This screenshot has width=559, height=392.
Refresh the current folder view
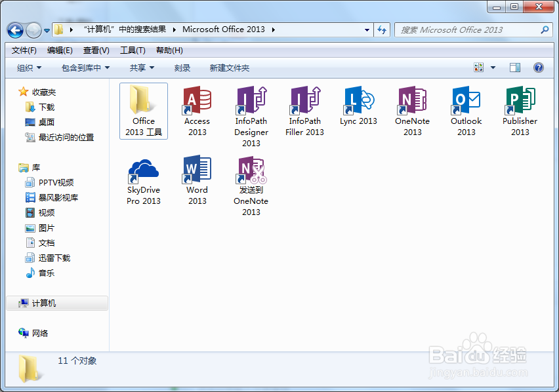[x=381, y=30]
